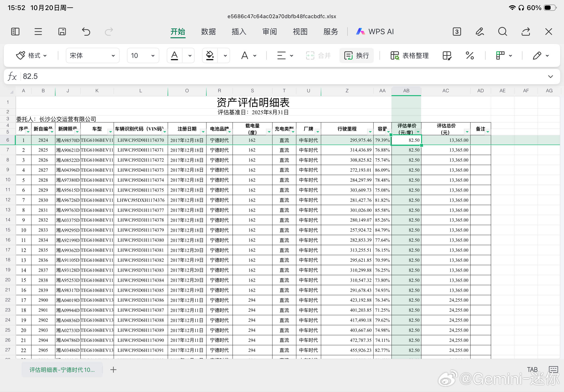Open filter dropdown on 行驶里程 header
This screenshot has height=392, width=564.
coord(370,132)
